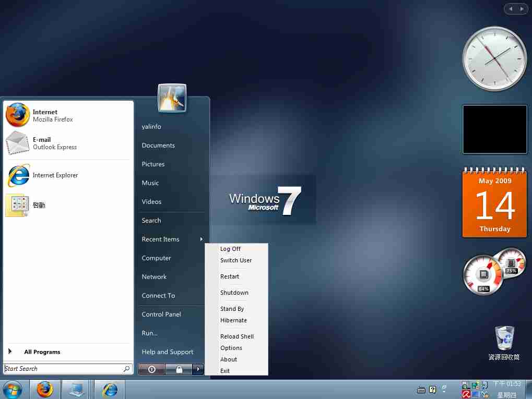The height and width of the screenshot is (399, 532).
Task: Open the Recent Items submenu
Action: [160, 239]
